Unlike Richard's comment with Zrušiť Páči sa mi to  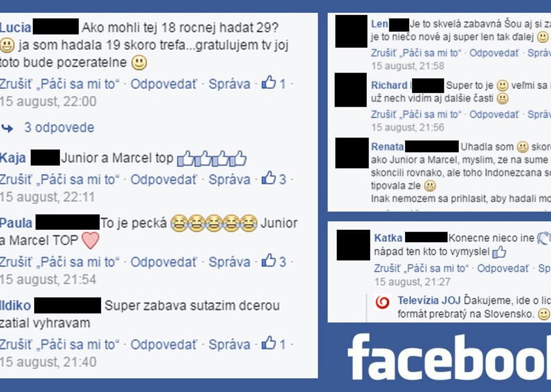[x=416, y=115]
